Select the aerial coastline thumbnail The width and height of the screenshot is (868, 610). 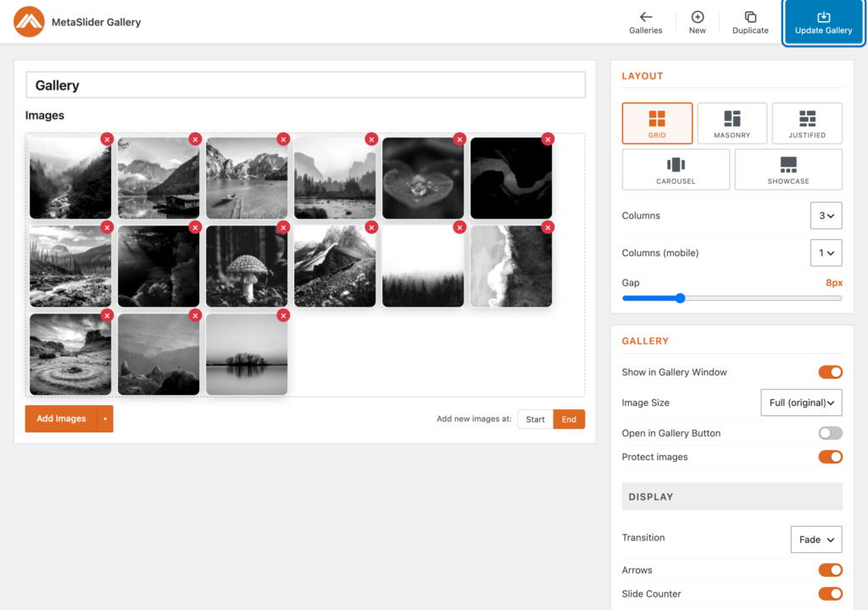511,266
